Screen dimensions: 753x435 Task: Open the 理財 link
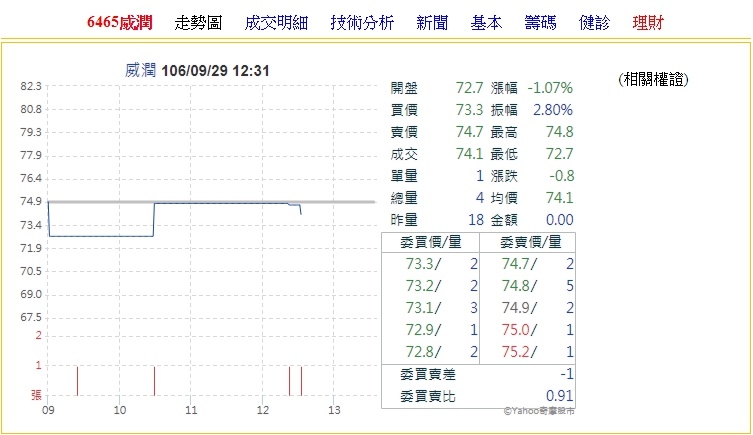[648, 23]
